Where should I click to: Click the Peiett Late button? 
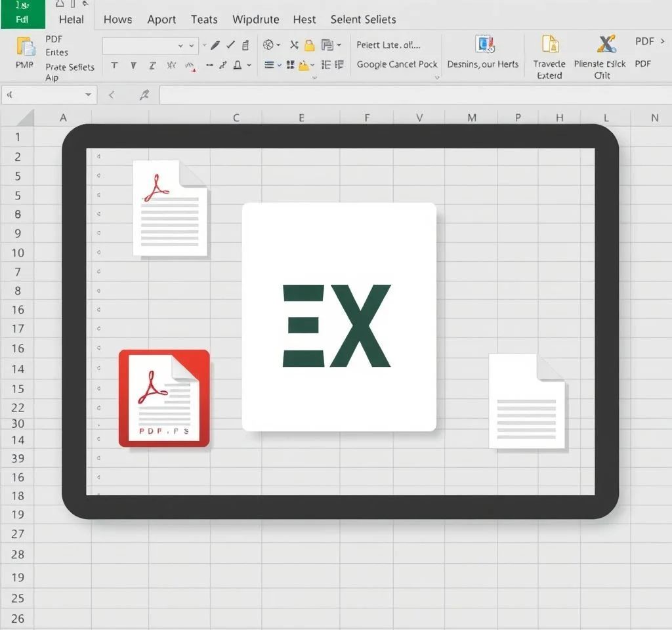[x=388, y=45]
